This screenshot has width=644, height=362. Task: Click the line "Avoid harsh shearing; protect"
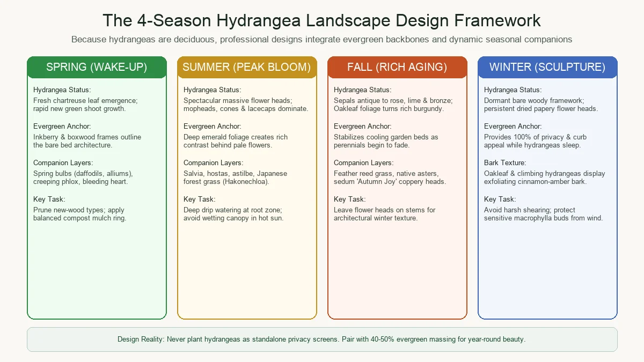pos(530,210)
